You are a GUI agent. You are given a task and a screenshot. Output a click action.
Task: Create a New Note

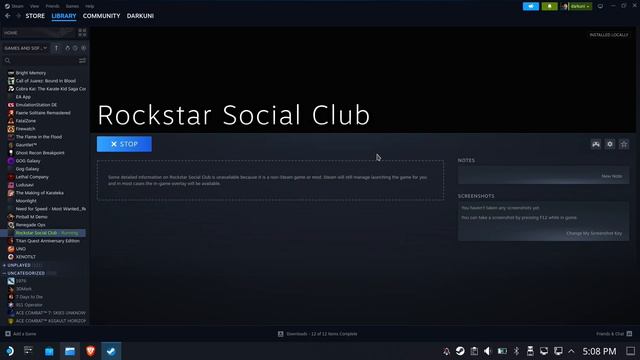(x=612, y=176)
